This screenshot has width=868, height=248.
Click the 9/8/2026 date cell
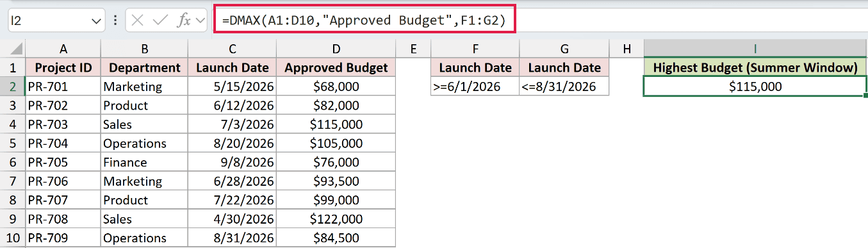coord(233,162)
